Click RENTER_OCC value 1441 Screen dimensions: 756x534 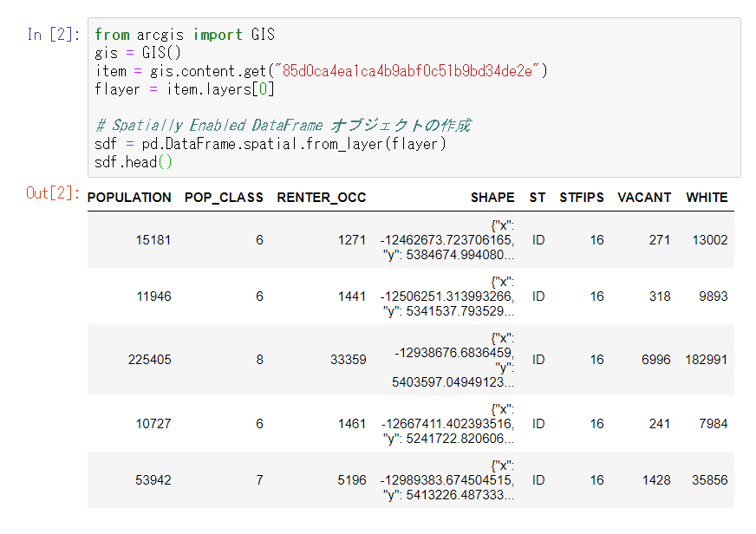pyautogui.click(x=351, y=296)
